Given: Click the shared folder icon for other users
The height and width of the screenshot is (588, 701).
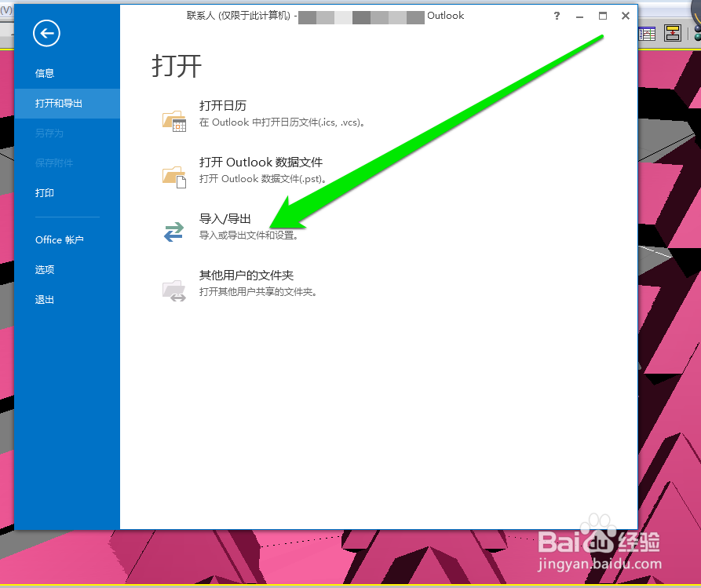Looking at the screenshot, I should (174, 290).
